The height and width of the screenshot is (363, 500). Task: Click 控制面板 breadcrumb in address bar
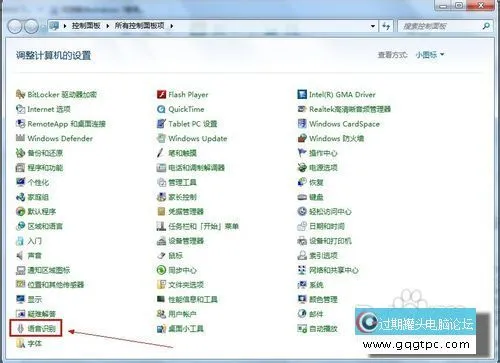86,26
